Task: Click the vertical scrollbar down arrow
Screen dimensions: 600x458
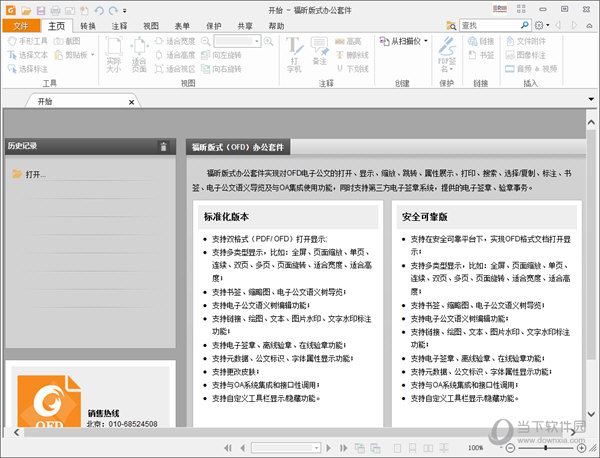Action: [591, 414]
